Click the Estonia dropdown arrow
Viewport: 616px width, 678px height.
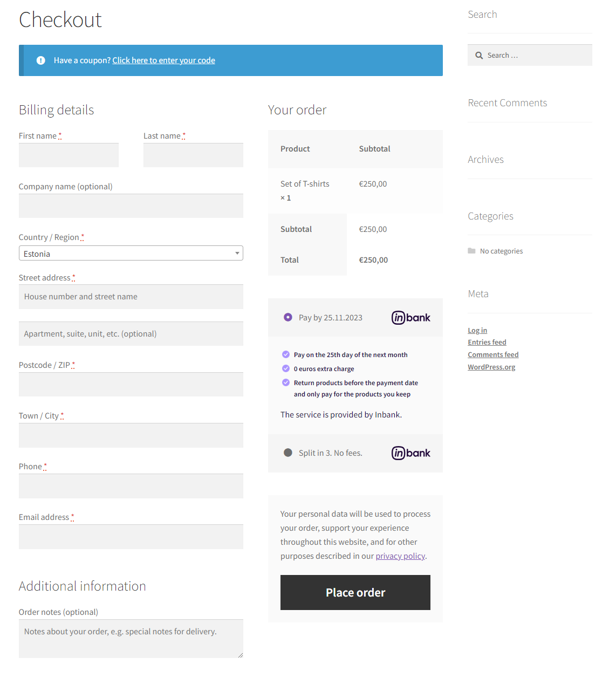237,254
